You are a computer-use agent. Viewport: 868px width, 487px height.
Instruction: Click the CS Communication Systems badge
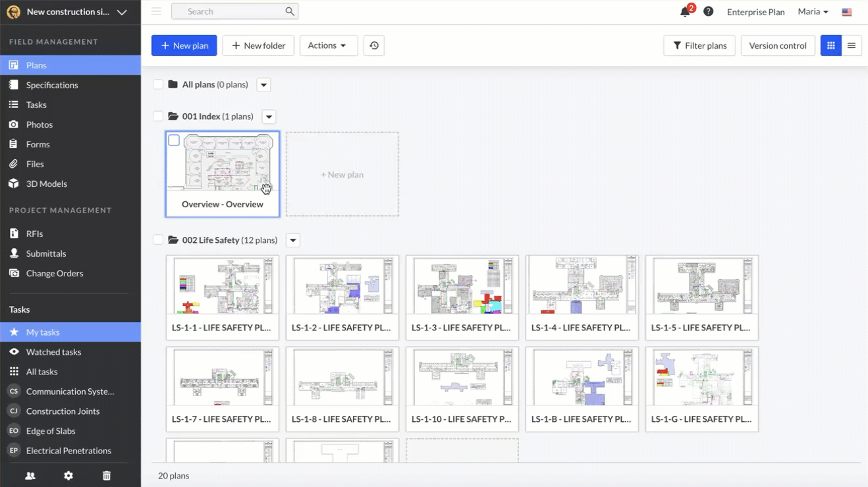click(14, 392)
